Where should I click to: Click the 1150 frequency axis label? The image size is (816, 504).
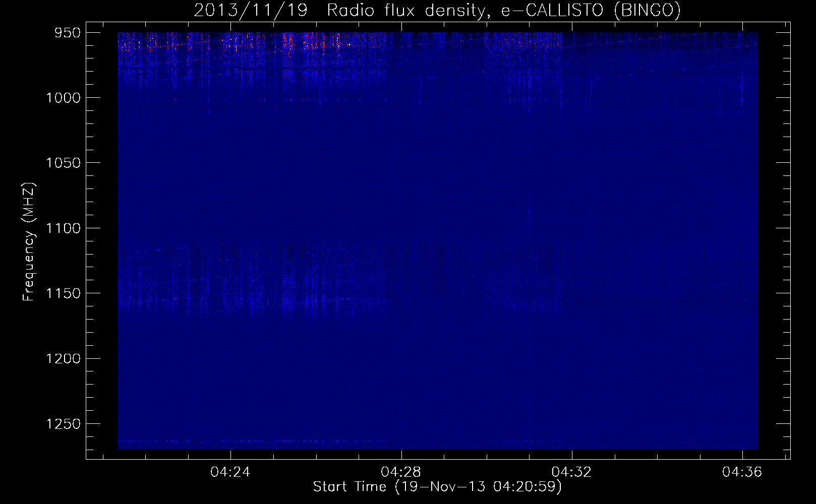[63, 293]
